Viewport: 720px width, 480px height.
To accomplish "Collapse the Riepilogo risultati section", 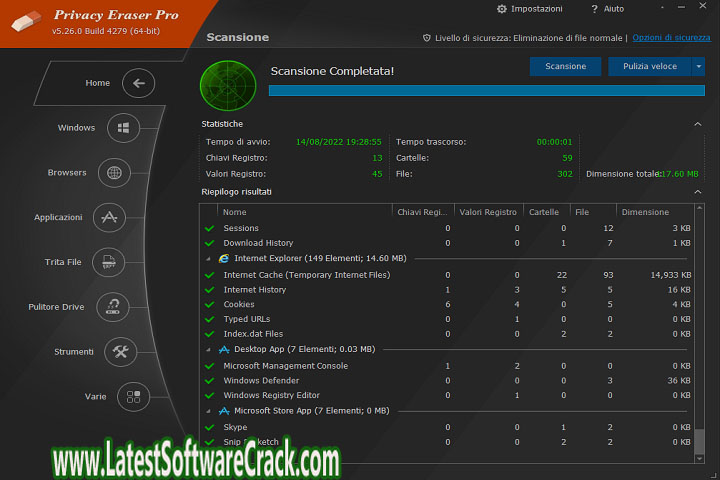I will click(698, 192).
